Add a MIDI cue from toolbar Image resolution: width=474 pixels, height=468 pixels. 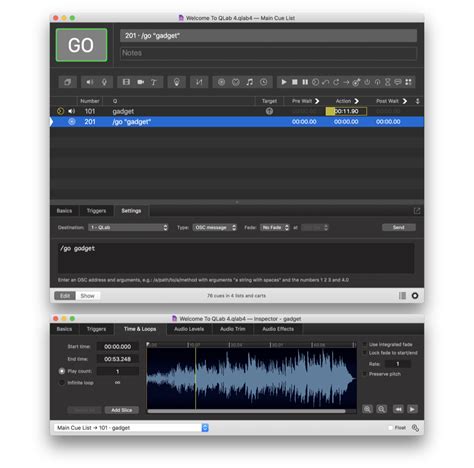(236, 82)
